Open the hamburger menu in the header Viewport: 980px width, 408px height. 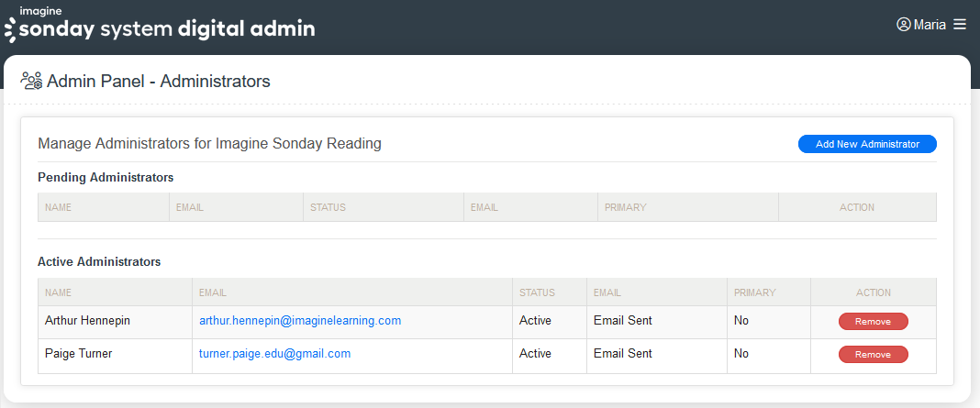pyautogui.click(x=960, y=25)
